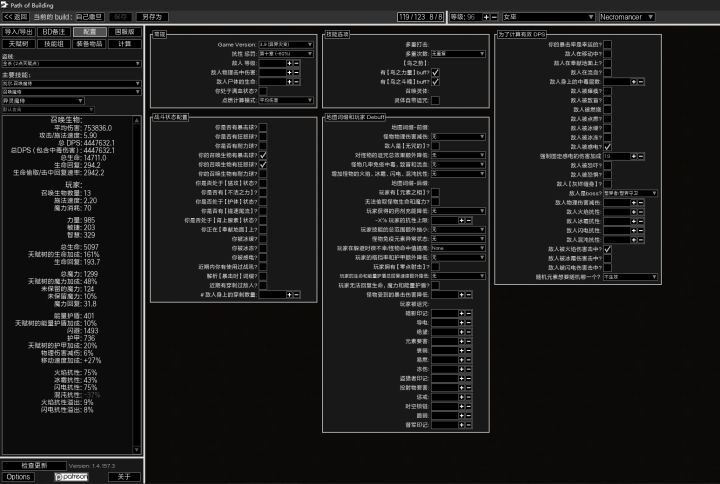This screenshot has height=484, width=720.
Task: Click the 敌人物理伤害减伤 input field
Action: [x=617, y=203]
